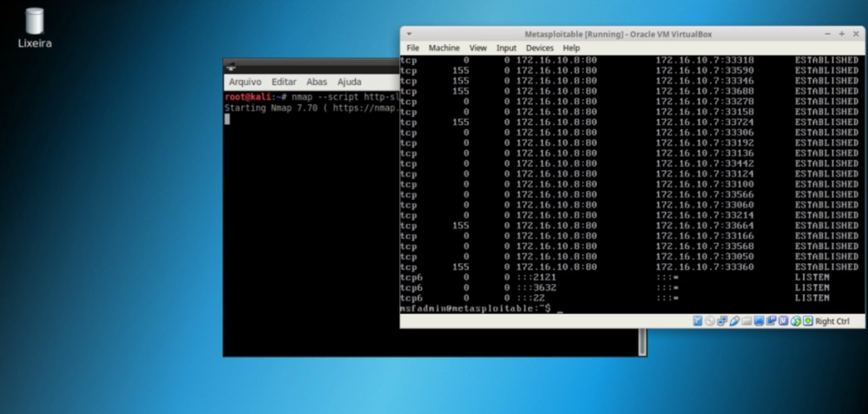This screenshot has height=414, width=868.
Task: Open the Abas menu in the terminal
Action: click(x=317, y=82)
